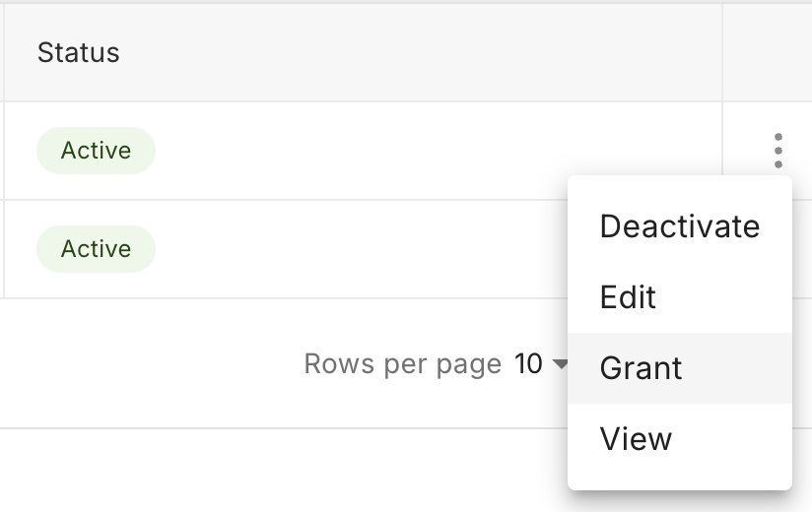Click the Grant menu option
The height and width of the screenshot is (512, 812).
[641, 368]
